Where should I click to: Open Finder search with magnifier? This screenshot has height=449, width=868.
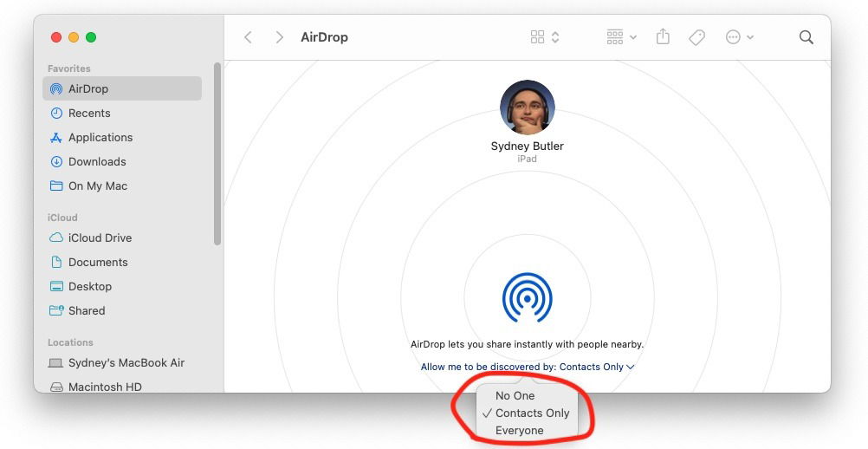coord(806,37)
